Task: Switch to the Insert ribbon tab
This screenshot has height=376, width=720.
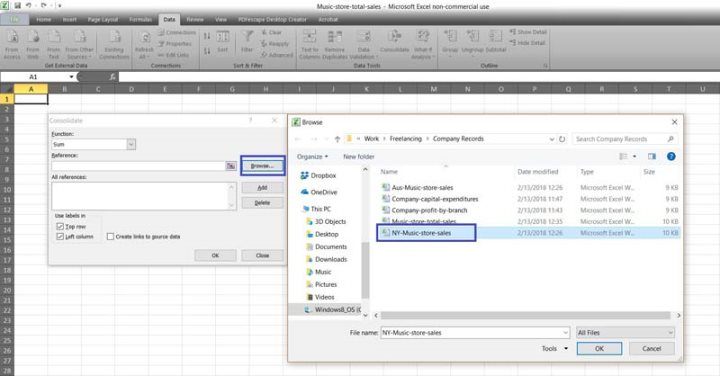Action: click(70, 19)
